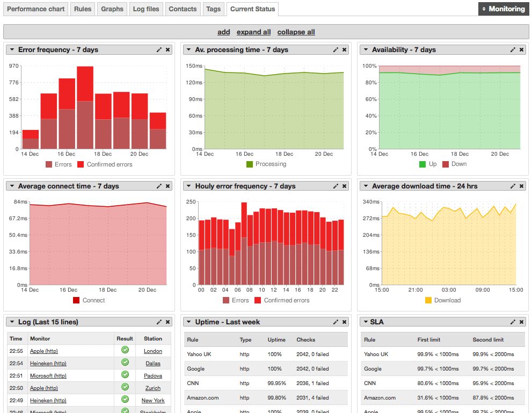Click the green result icon for Heineken at Dallas
532x413 pixels.
pyautogui.click(x=125, y=363)
